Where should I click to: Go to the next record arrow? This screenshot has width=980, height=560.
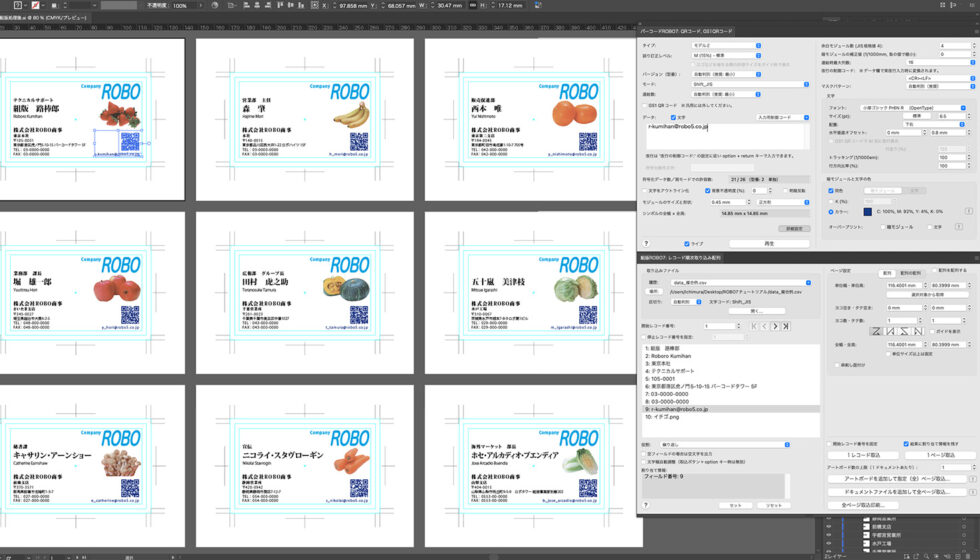pyautogui.click(x=776, y=326)
